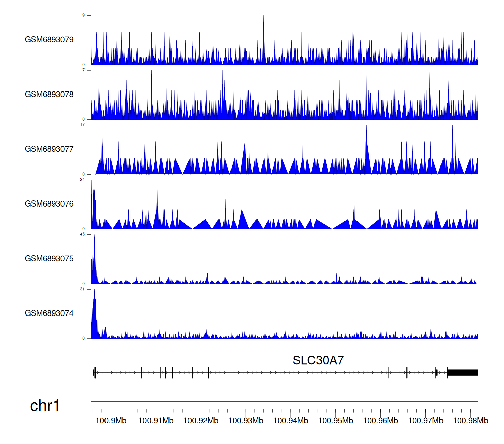Click the chr1 chromosome label
The height and width of the screenshot is (444, 504).
(45, 406)
